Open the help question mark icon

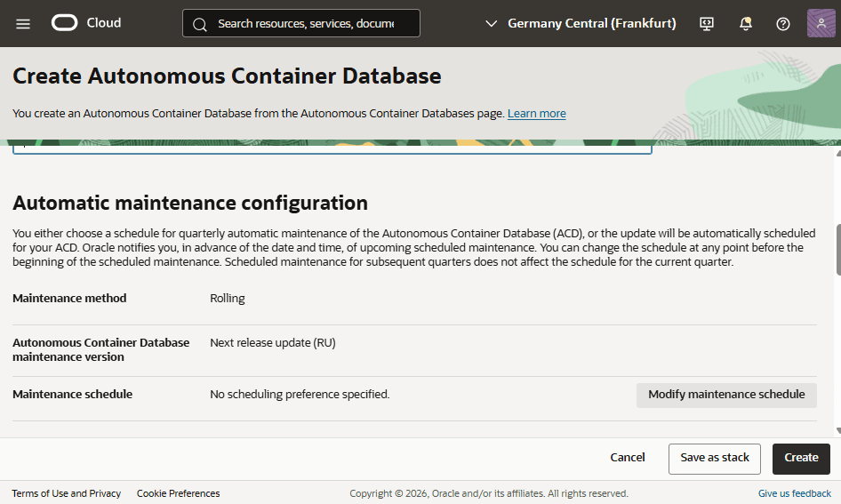[x=783, y=24]
